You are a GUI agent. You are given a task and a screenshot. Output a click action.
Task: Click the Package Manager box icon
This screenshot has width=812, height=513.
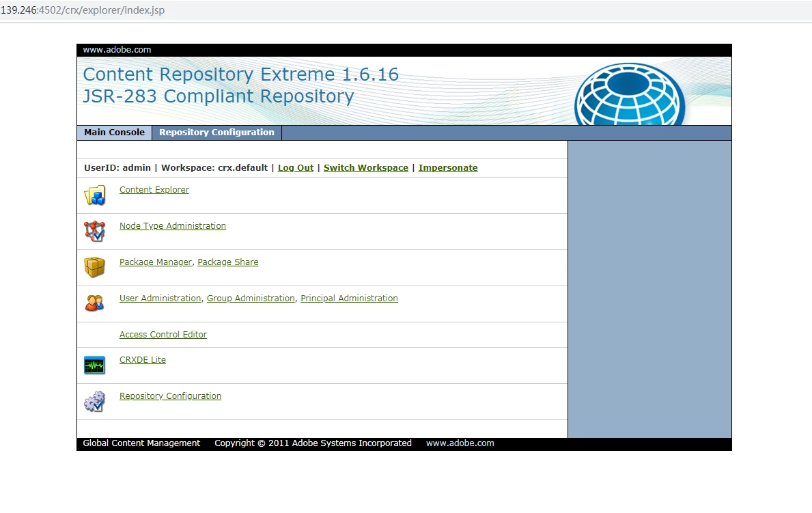(95, 267)
